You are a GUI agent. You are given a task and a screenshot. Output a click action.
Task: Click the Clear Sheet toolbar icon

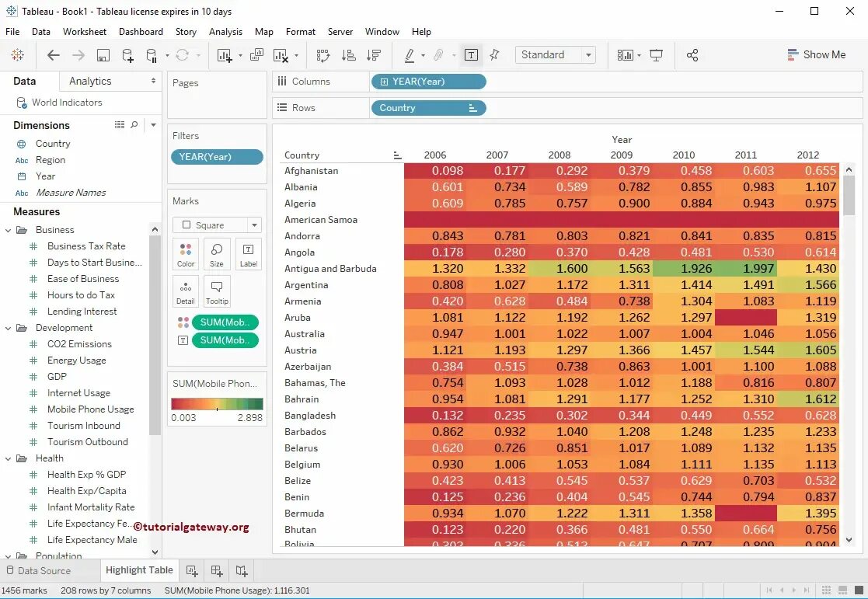[x=281, y=55]
